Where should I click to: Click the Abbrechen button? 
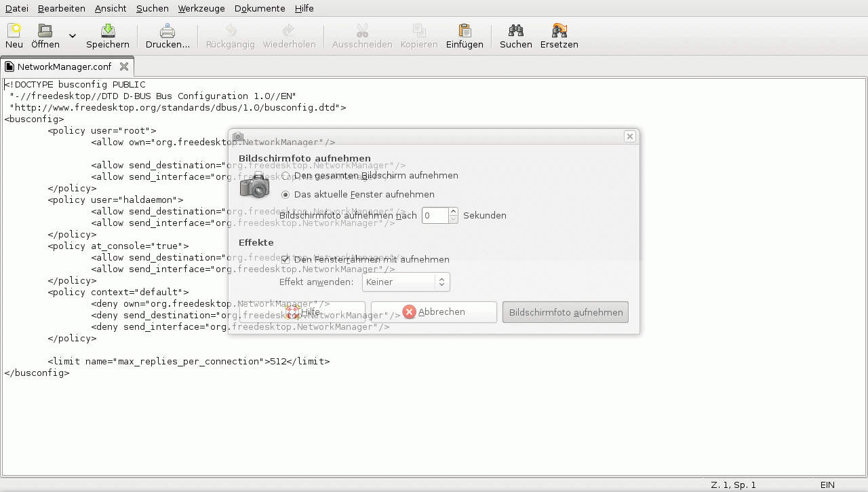point(434,312)
